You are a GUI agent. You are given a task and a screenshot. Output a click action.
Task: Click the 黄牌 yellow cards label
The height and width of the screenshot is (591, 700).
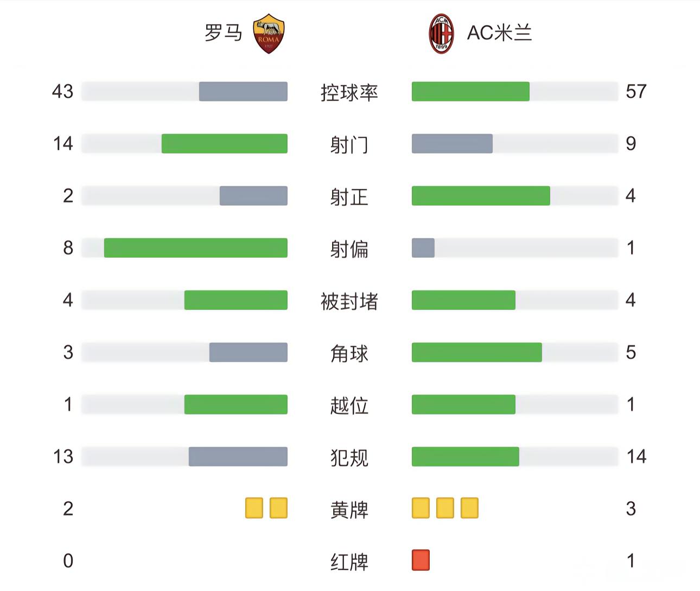coord(349,510)
